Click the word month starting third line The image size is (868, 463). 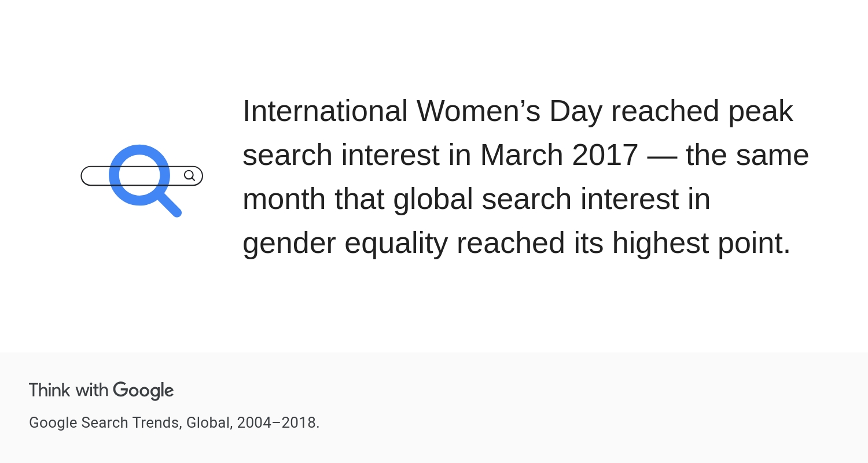coord(284,199)
